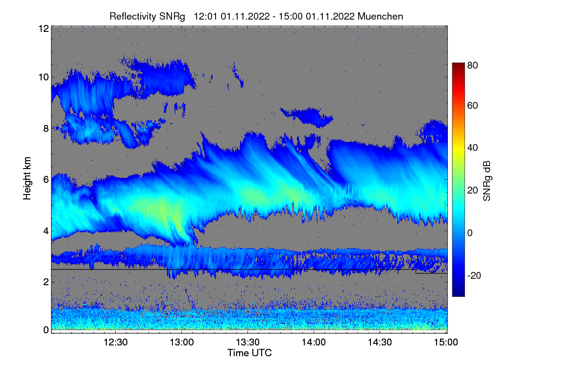Image resolution: width=588 pixels, height=392 pixels.
Task: Click the colorbar value 40
Action: 473,147
